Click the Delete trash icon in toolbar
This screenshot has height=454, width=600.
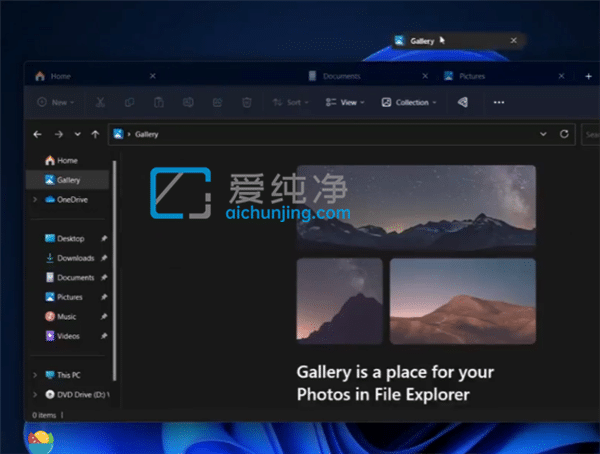[246, 102]
